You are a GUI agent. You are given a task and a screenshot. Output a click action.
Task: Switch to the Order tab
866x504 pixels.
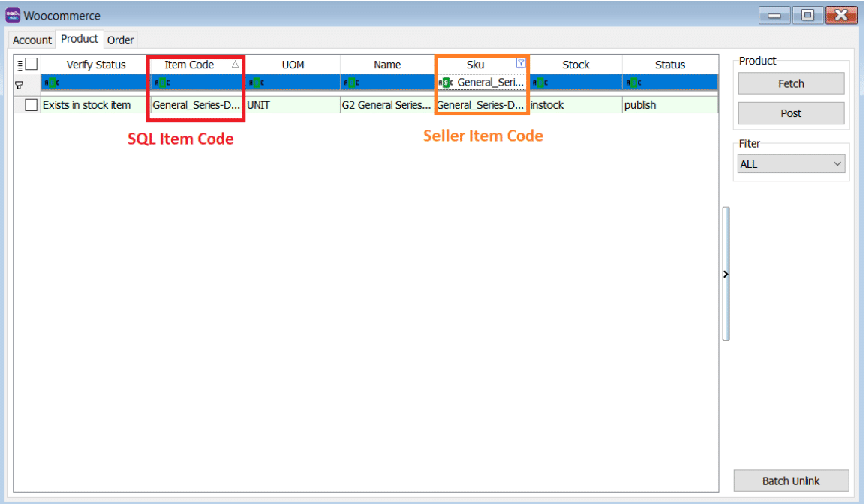click(120, 40)
